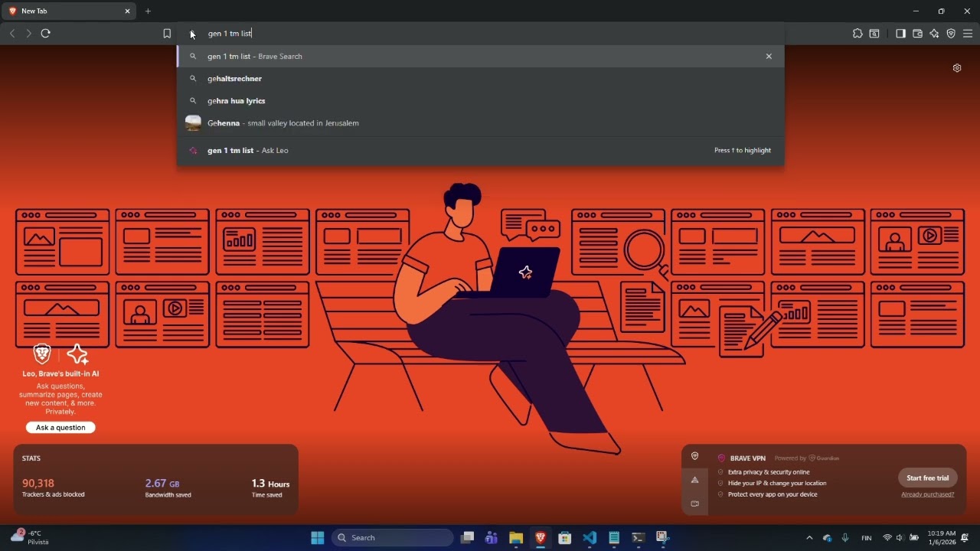Click 'Hide your IP & change your location' text
Screen dimensions: 980x551
777,484
